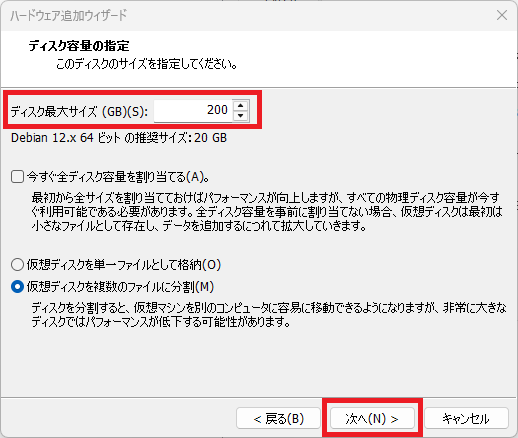Image resolution: width=518 pixels, height=438 pixels.
Task: Click the Debian 12.x 推奨サイズ: 20 GB text
Action: (119, 138)
